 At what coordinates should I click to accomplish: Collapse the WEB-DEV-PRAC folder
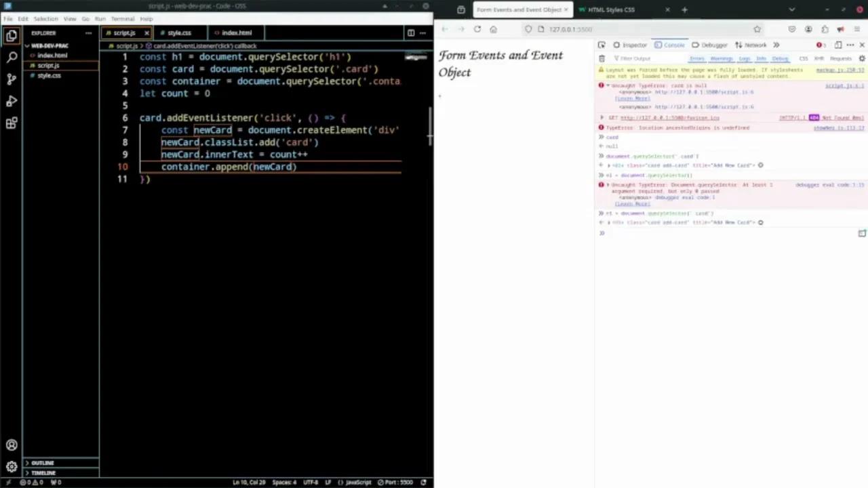coord(49,45)
